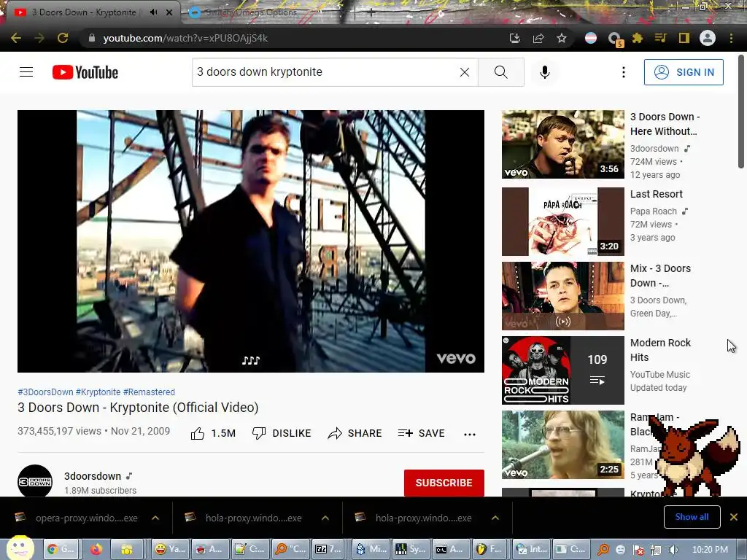Image resolution: width=747 pixels, height=560 pixels.
Task: Open the Extensions puzzle-piece menu
Action: 638,38
